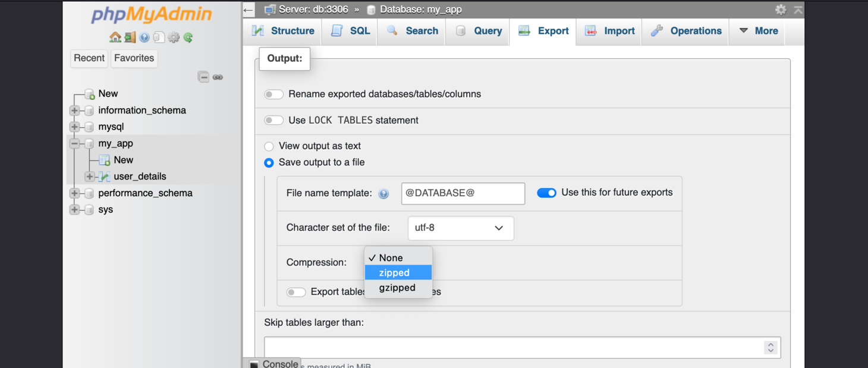Switch to Query tab
868x368 pixels.
479,31
